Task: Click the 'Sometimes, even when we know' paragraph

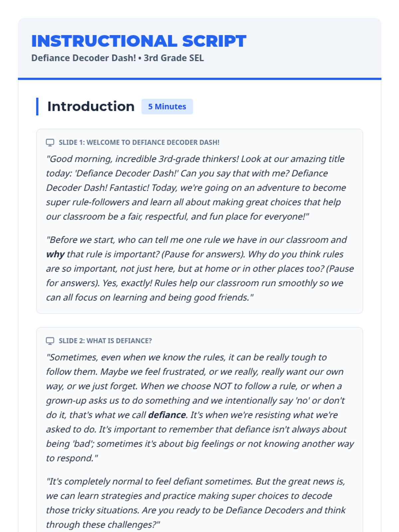Action: pyautogui.click(x=200, y=408)
